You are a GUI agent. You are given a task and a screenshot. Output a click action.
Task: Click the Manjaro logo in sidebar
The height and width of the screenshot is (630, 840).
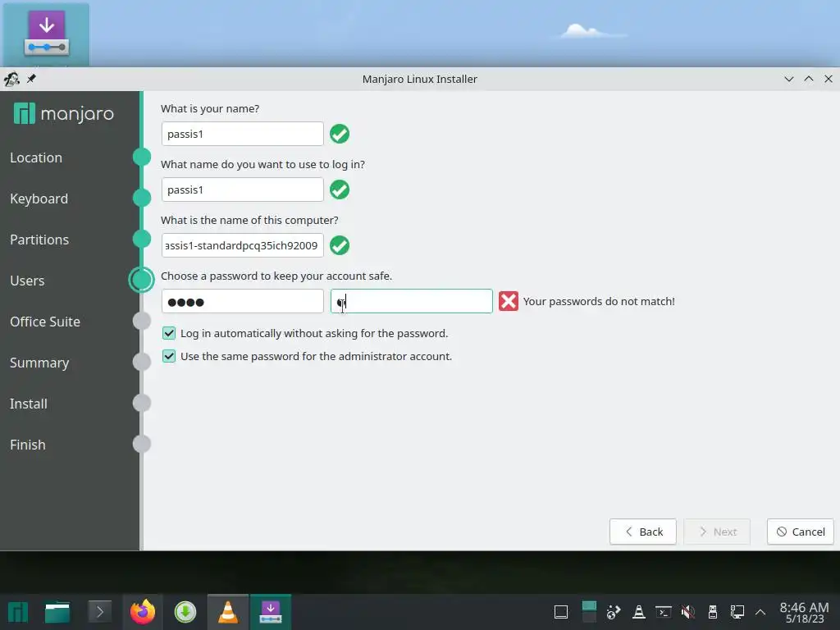tap(64, 113)
